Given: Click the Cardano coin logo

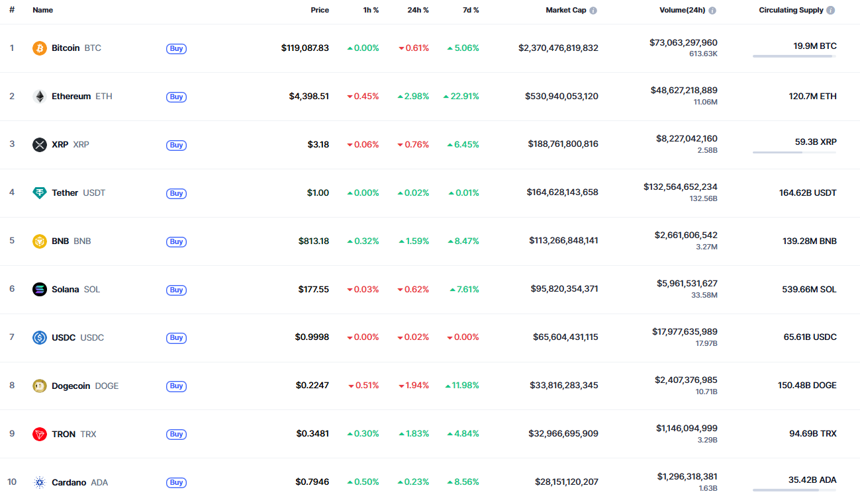Looking at the screenshot, I should tap(40, 482).
